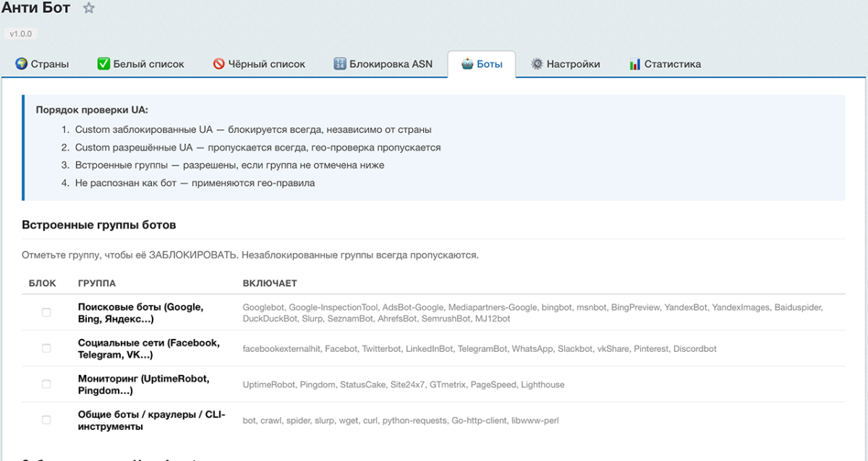
Task: Click the favorite star next to Анти Бот
Action: click(x=88, y=9)
